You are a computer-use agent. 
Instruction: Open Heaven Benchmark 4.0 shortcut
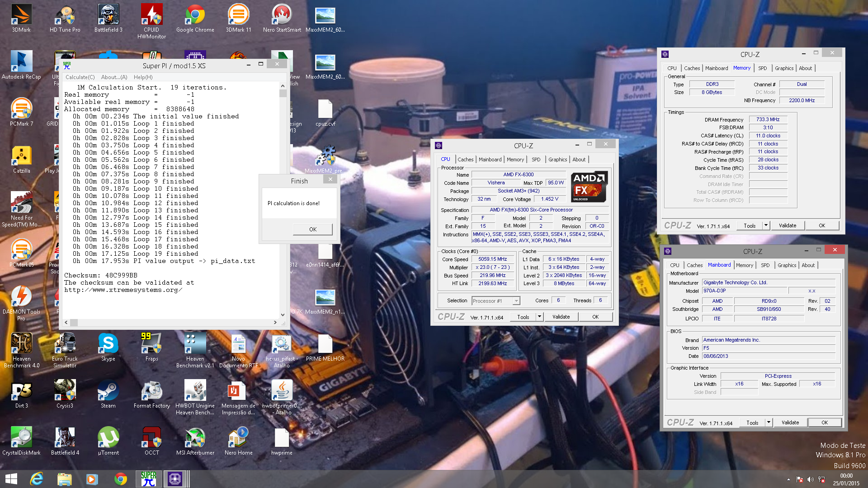tap(21, 350)
